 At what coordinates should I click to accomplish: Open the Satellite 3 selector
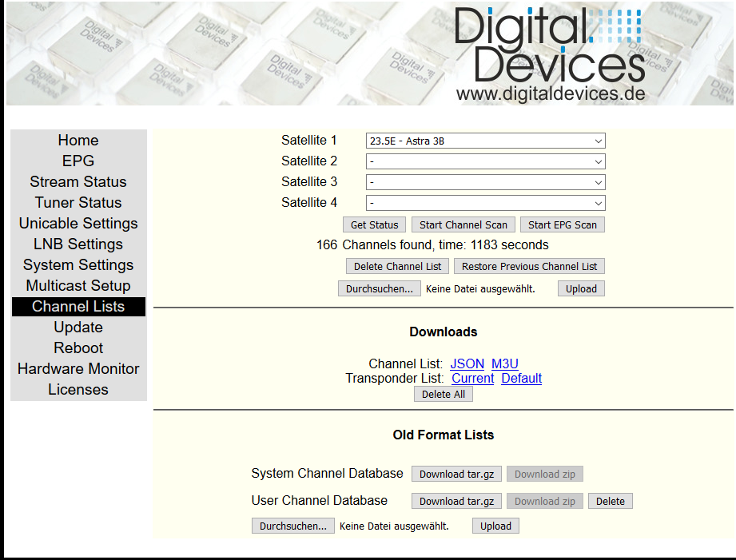[485, 183]
